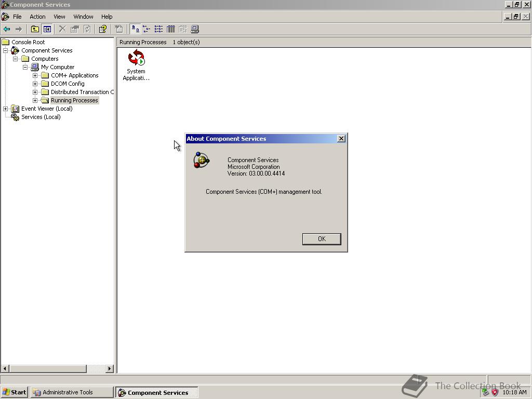
Task: Select Console Root in the tree
Action: click(x=28, y=42)
